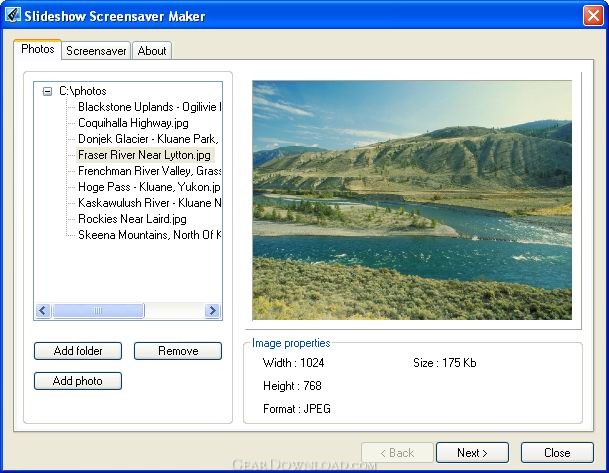
Task: Click the left scroll arrow of photo list
Action: click(x=43, y=311)
